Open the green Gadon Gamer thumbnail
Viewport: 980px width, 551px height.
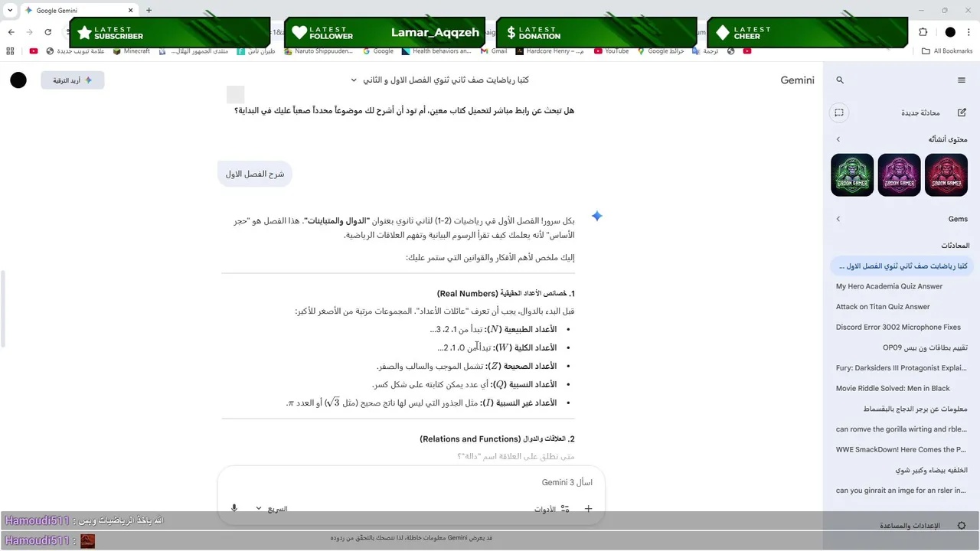coord(852,175)
